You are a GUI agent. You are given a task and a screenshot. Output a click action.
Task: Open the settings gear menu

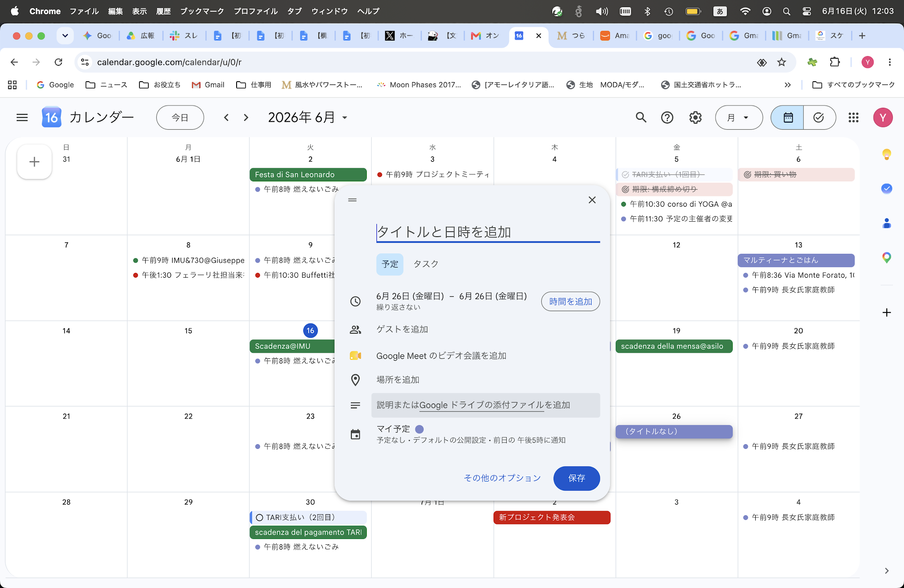click(695, 117)
